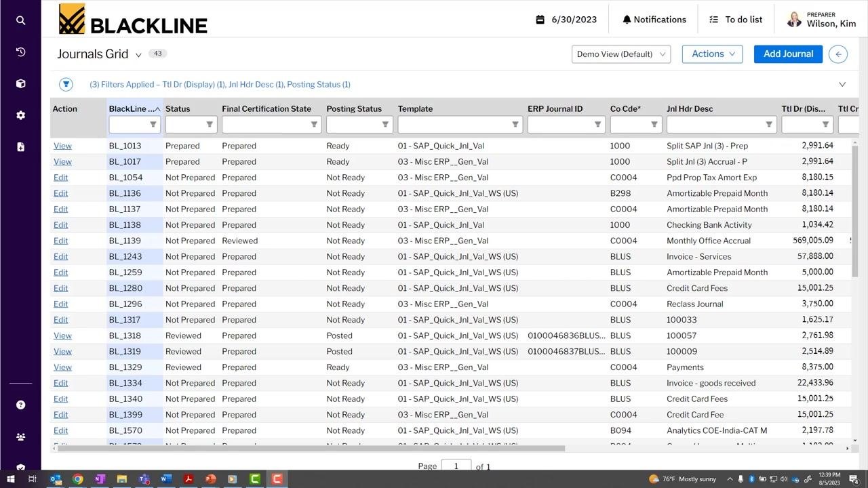The height and width of the screenshot is (488, 868).
Task: Click the 0100046836BLUS ERP Journal ID cell
Action: coord(566,335)
